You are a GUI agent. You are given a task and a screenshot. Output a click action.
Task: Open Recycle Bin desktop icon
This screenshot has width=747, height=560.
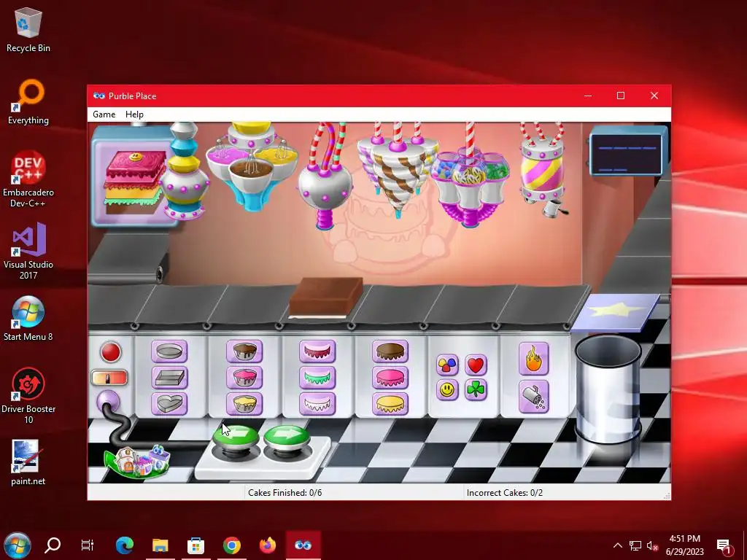coord(28,29)
